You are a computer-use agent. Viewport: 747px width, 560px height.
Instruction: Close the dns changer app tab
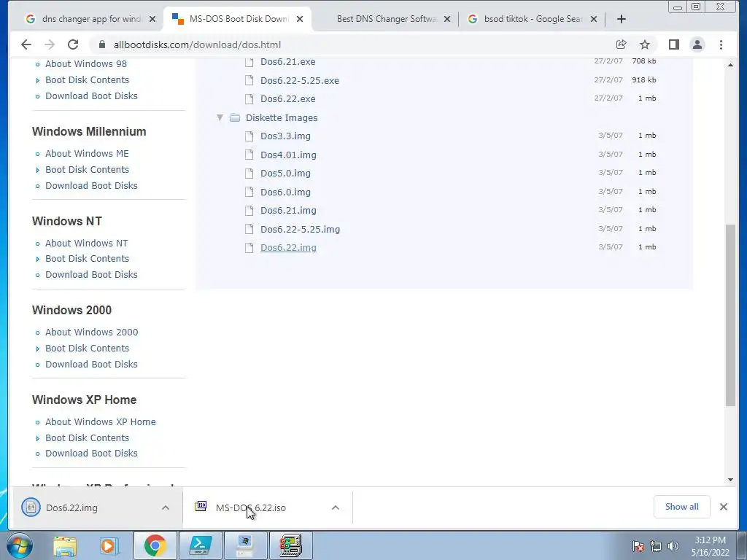click(152, 19)
